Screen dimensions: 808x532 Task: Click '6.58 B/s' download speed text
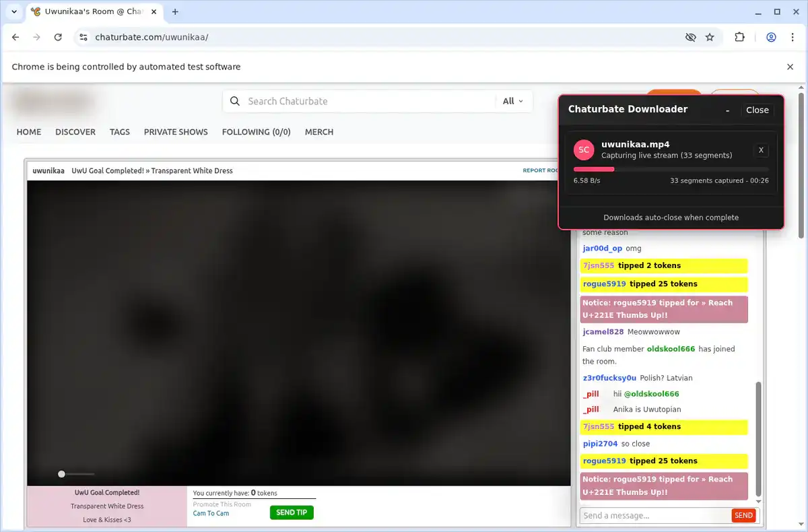click(x=587, y=180)
